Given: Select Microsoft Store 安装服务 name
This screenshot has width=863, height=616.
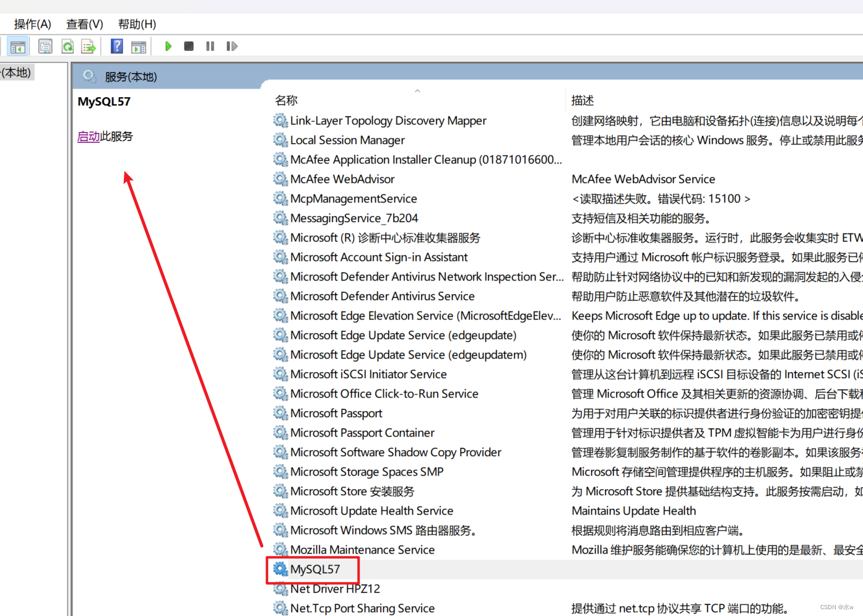Looking at the screenshot, I should (352, 491).
